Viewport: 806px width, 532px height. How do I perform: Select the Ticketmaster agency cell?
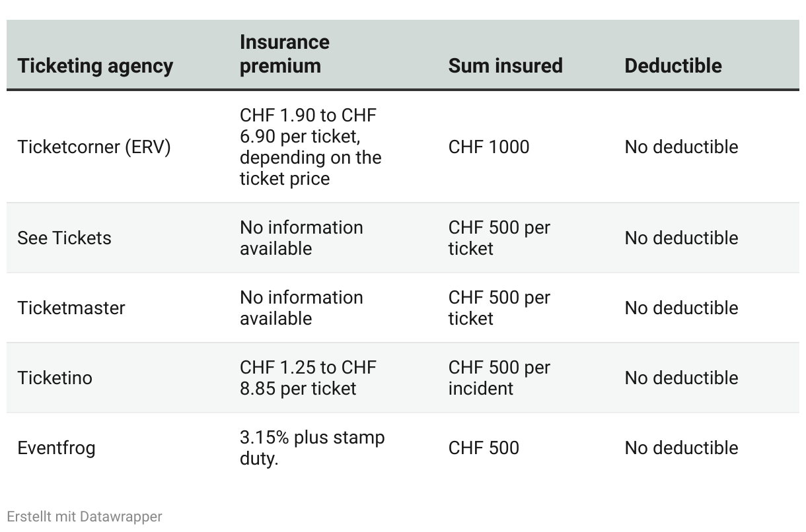tap(71, 308)
